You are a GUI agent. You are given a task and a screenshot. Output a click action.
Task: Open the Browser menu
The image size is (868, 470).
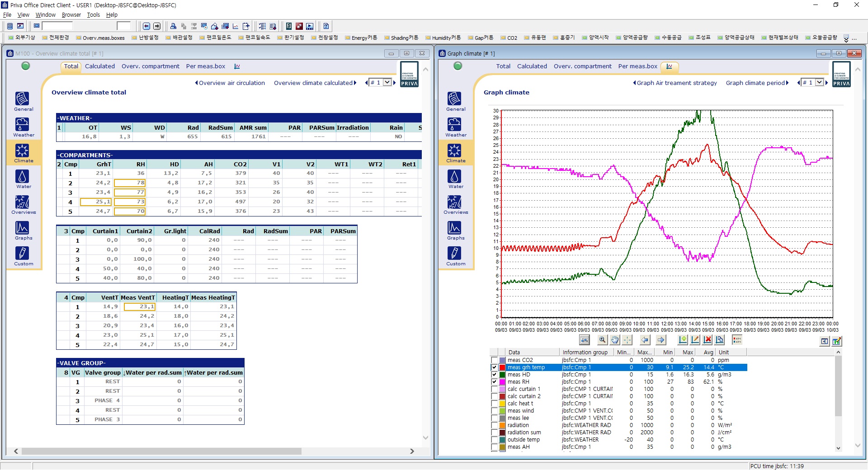(71, 15)
